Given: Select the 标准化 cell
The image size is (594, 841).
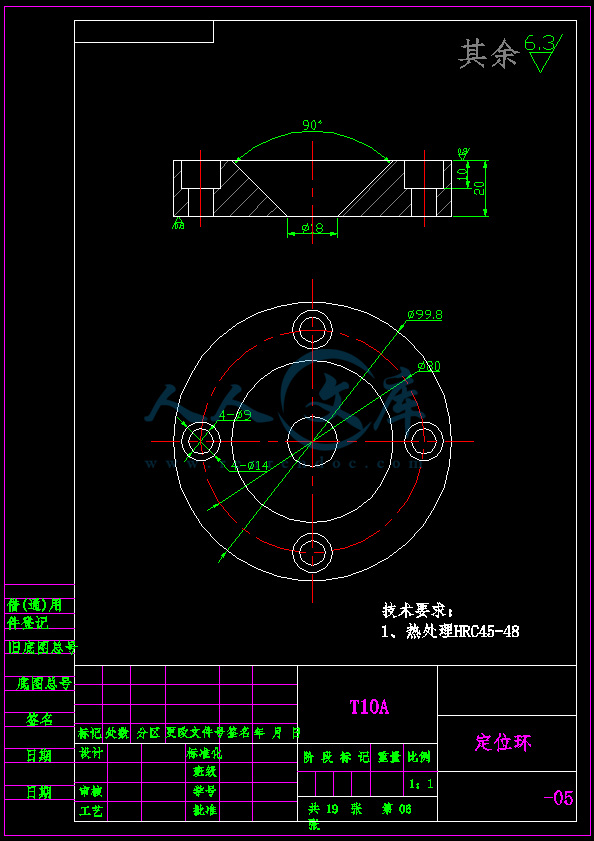Looking at the screenshot, I should [204, 753].
